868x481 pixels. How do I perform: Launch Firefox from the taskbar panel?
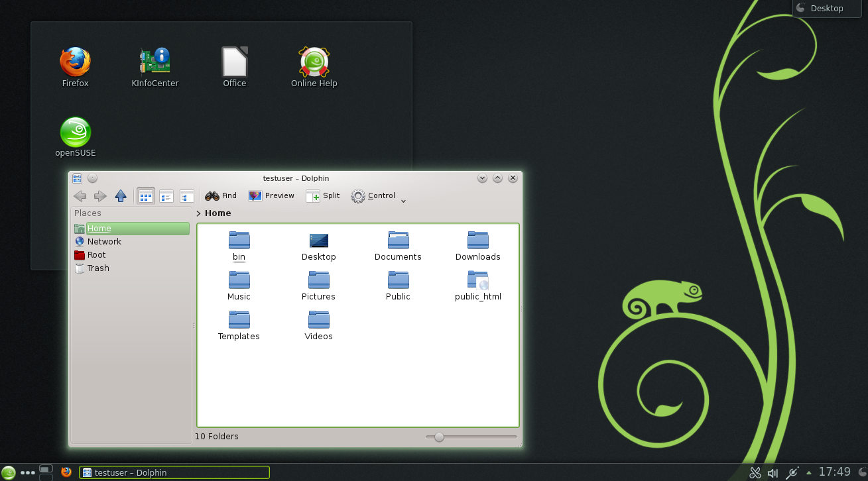pos(66,472)
